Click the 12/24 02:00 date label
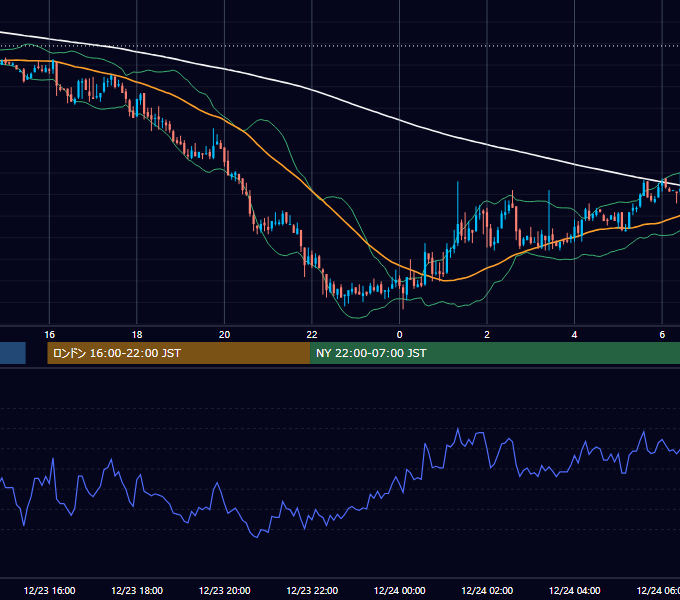680x600 pixels. [487, 590]
